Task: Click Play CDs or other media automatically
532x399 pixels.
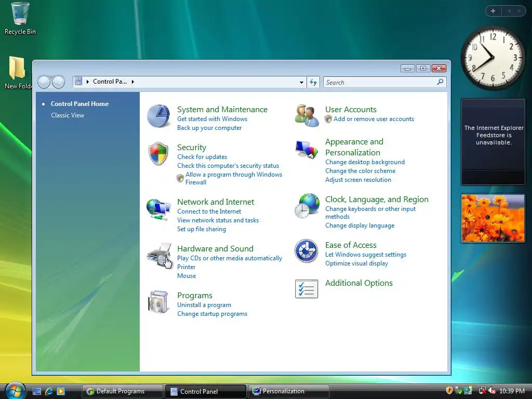Action: (x=229, y=258)
